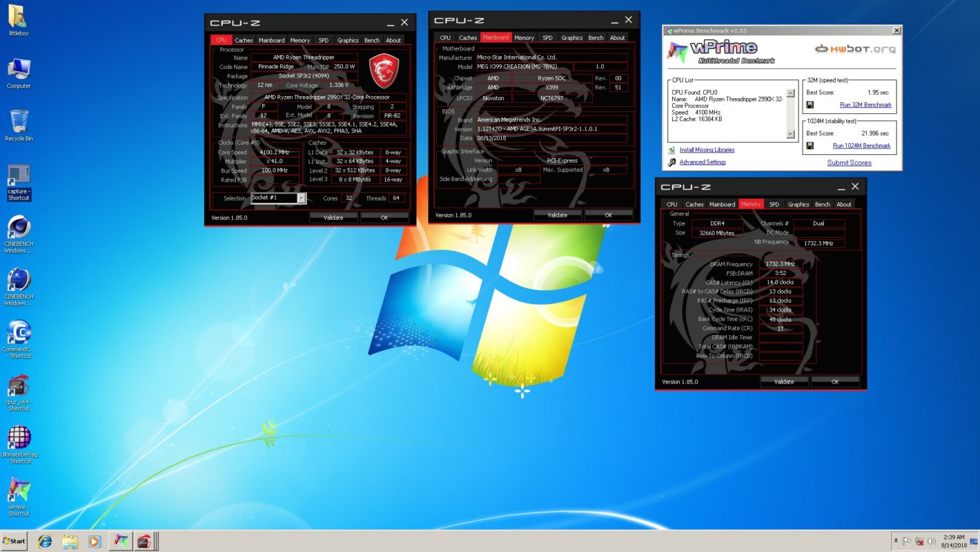
Task: Open Memory tab in the Mainboard CPU-Z window
Action: pyautogui.click(x=524, y=38)
